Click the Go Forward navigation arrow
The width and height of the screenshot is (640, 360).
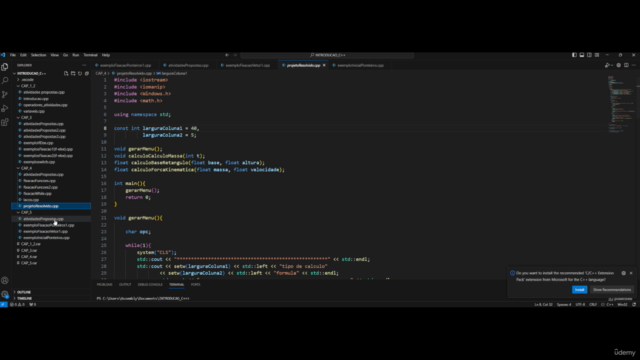click(235, 55)
